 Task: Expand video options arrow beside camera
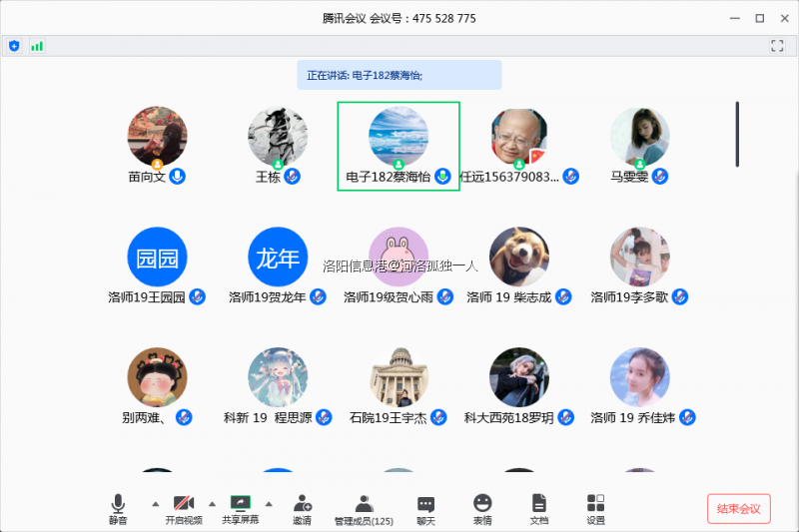point(212,504)
